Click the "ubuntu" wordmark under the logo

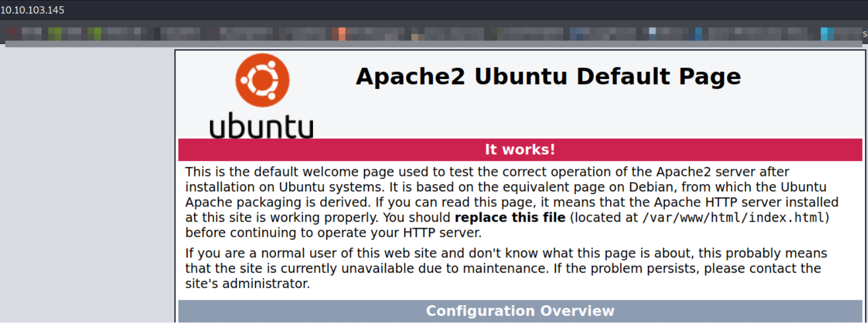[x=261, y=126]
